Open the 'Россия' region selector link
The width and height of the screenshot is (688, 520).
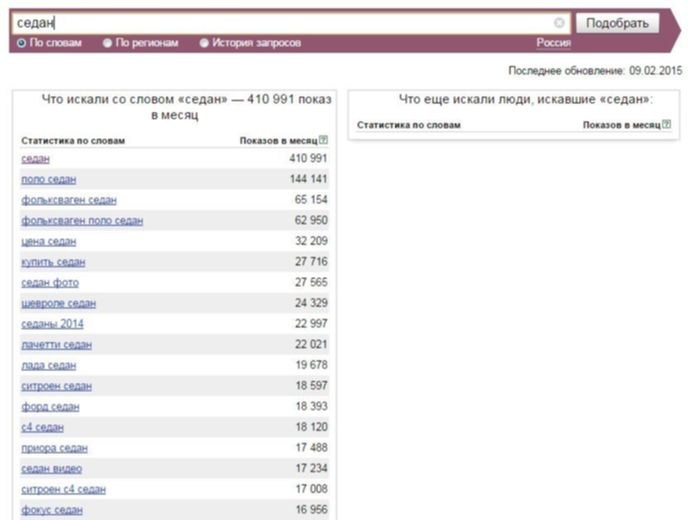tap(554, 43)
